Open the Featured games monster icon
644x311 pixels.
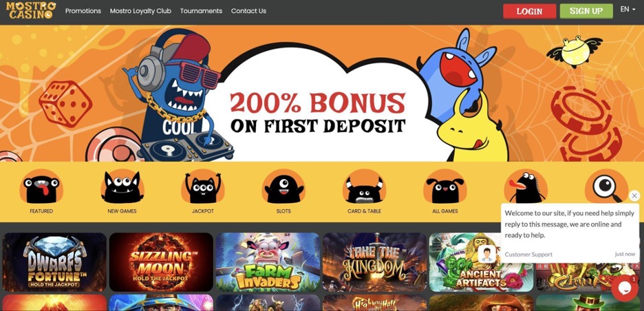click(41, 187)
